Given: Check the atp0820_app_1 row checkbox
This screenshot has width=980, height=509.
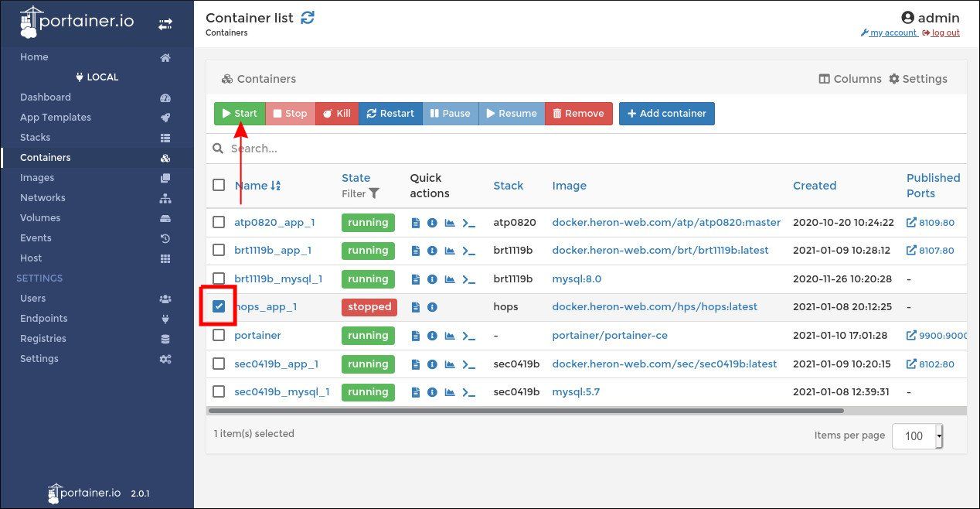Looking at the screenshot, I should point(219,222).
